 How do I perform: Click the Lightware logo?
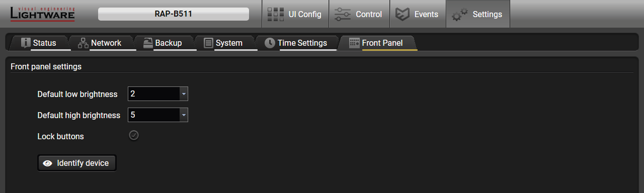coord(43,14)
